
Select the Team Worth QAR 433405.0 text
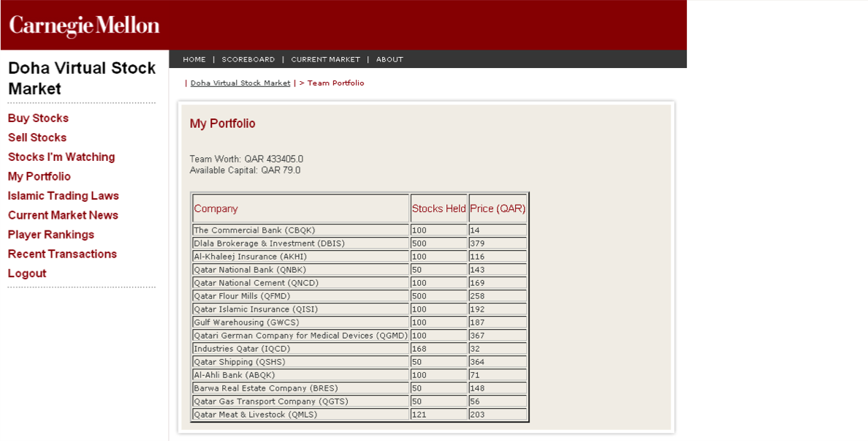tap(246, 159)
